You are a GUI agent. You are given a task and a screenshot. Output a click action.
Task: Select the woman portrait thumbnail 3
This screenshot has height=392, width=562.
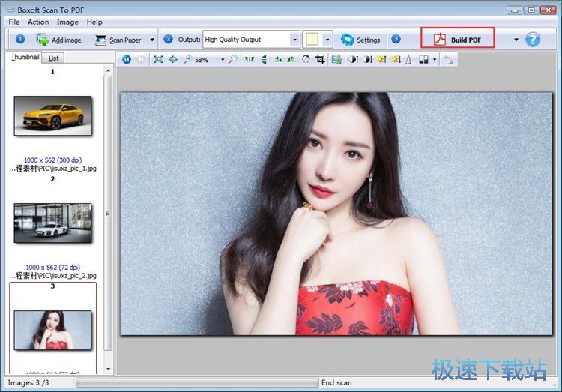pos(52,330)
